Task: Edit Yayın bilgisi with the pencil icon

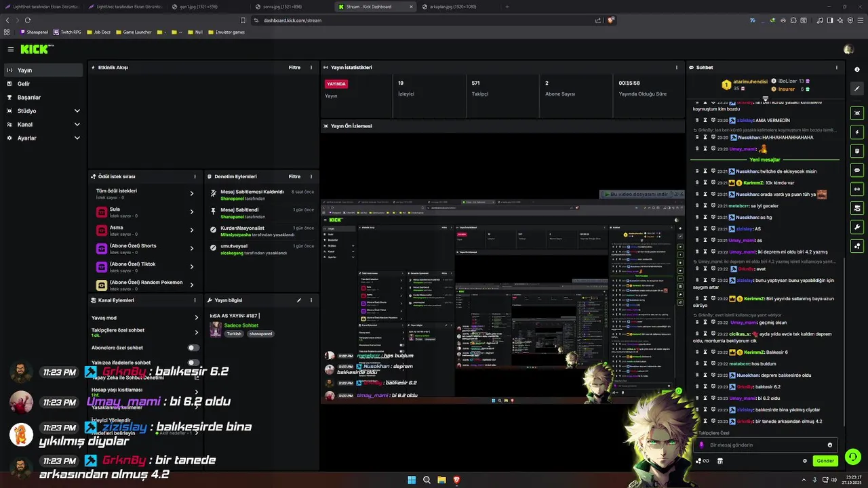Action: tap(299, 300)
